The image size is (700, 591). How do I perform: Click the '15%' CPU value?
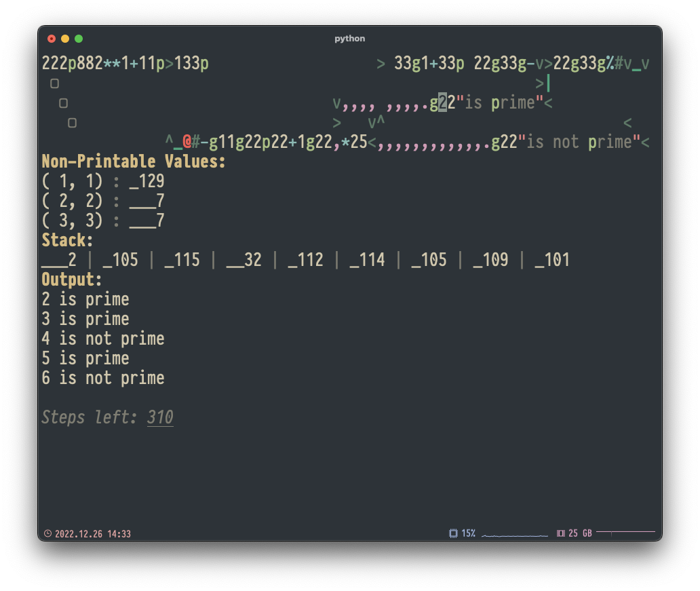(x=468, y=533)
